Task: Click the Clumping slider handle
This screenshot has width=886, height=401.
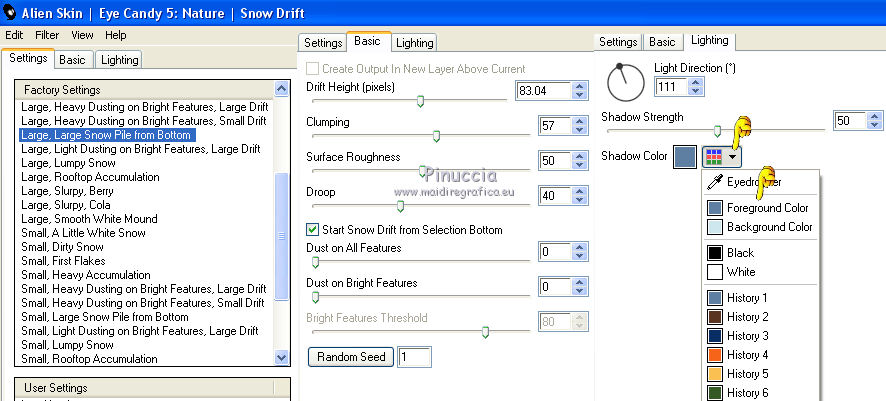Action: coord(436,136)
